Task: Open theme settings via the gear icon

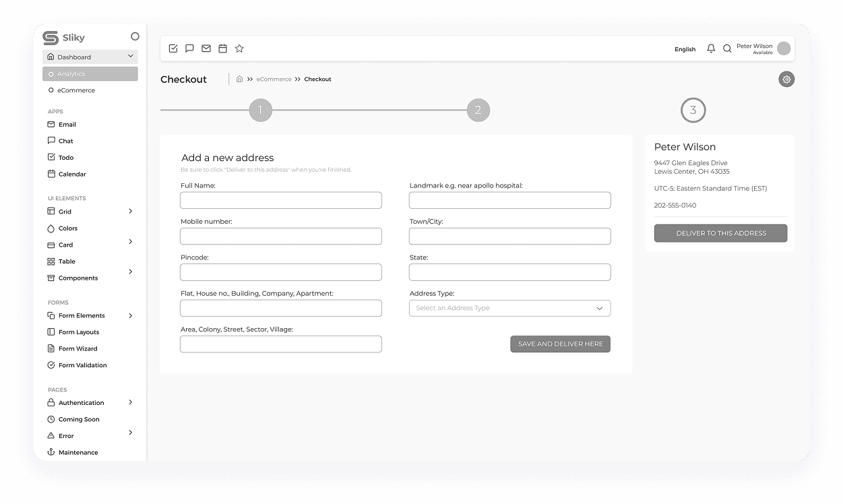Action: (x=786, y=79)
